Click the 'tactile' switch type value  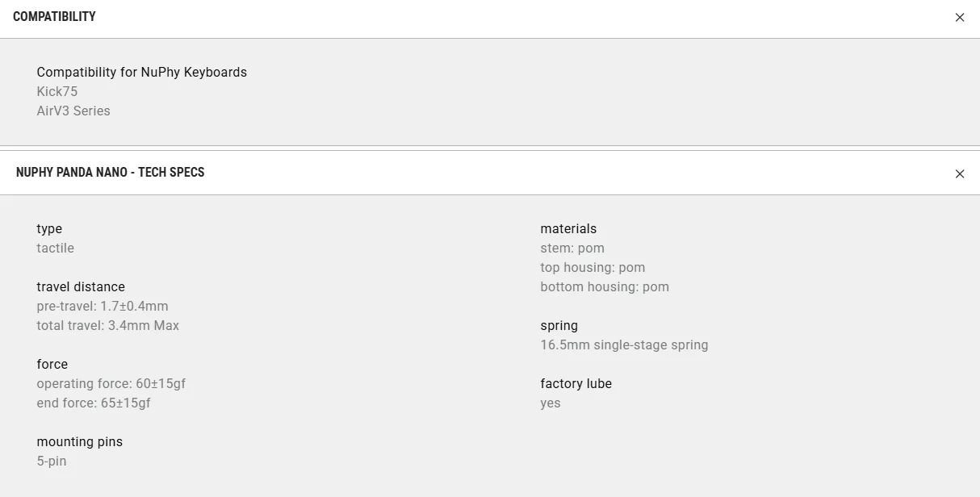[56, 248]
